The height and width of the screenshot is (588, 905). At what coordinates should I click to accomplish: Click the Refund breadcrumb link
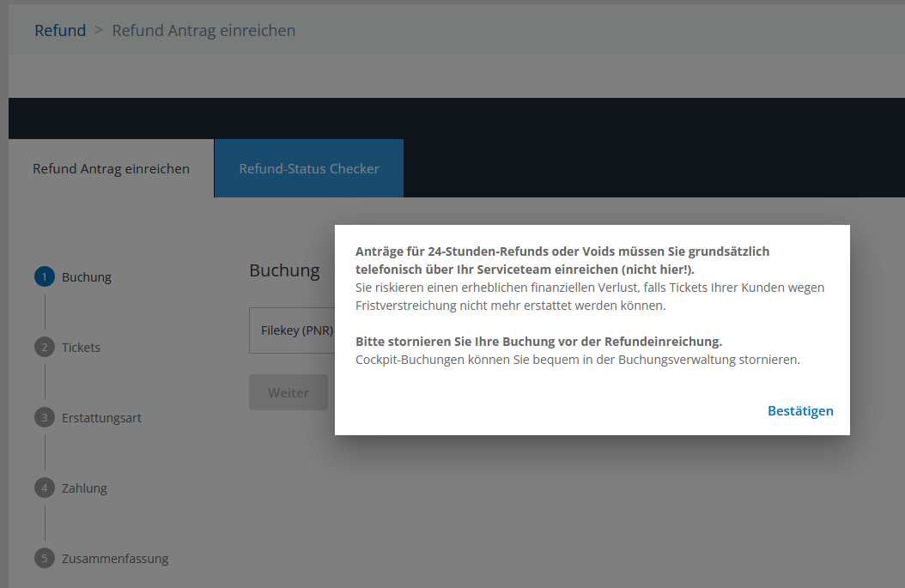(60, 30)
